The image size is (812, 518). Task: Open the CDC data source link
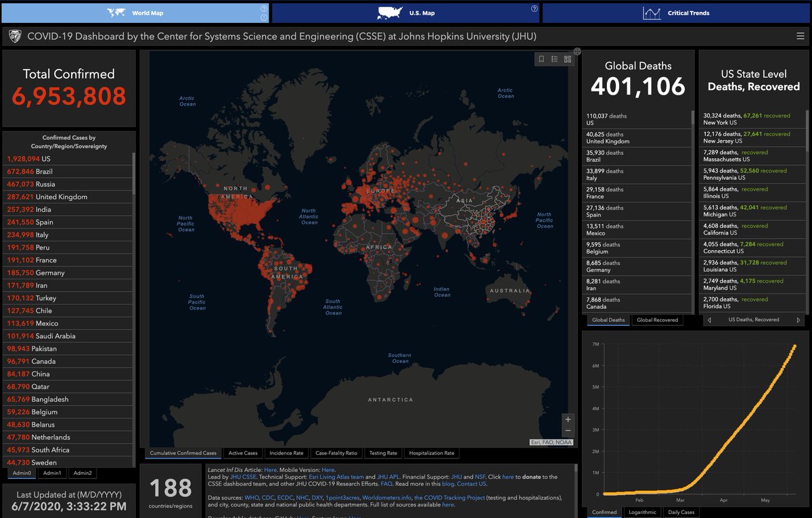click(268, 498)
